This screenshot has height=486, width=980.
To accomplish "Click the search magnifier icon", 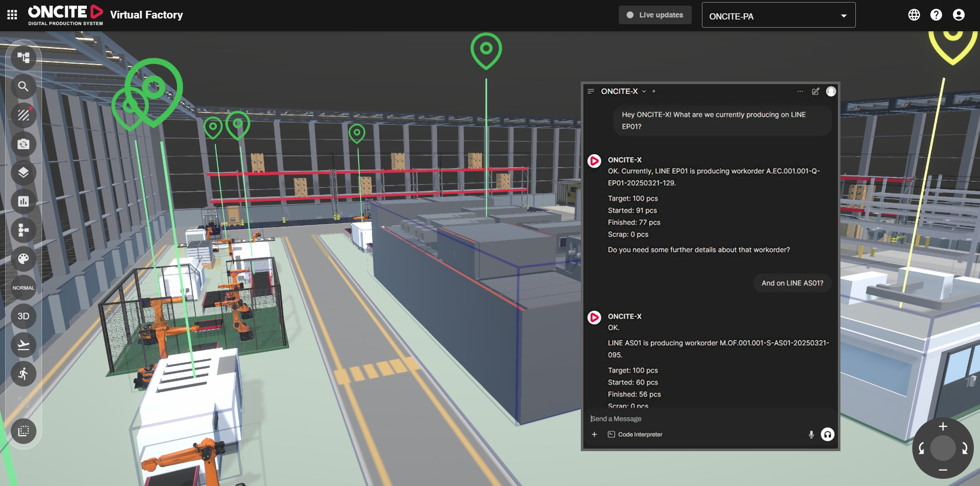I will pos(24,86).
